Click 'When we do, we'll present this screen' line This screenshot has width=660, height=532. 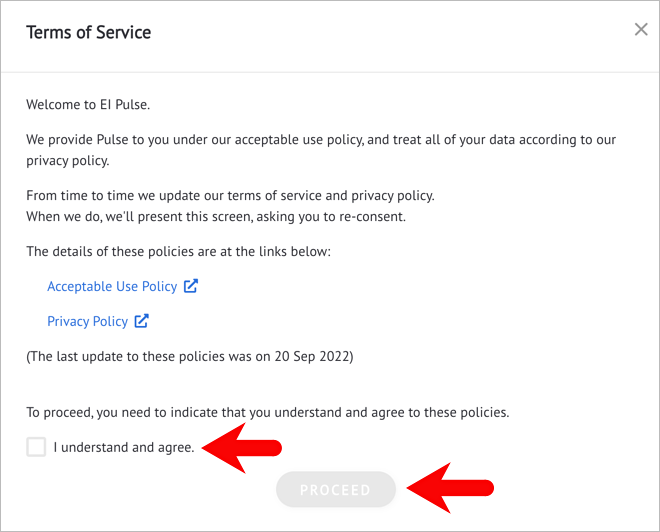[216, 217]
